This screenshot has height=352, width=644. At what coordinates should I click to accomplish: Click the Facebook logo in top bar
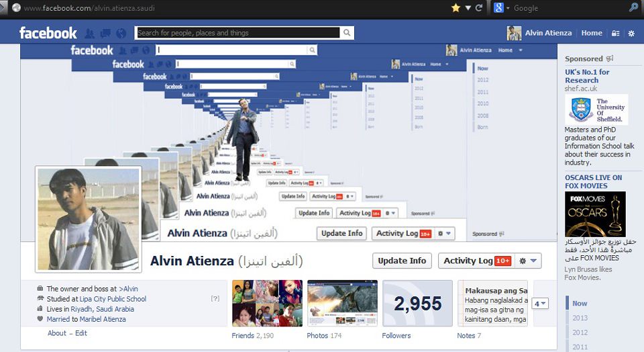[x=48, y=33]
